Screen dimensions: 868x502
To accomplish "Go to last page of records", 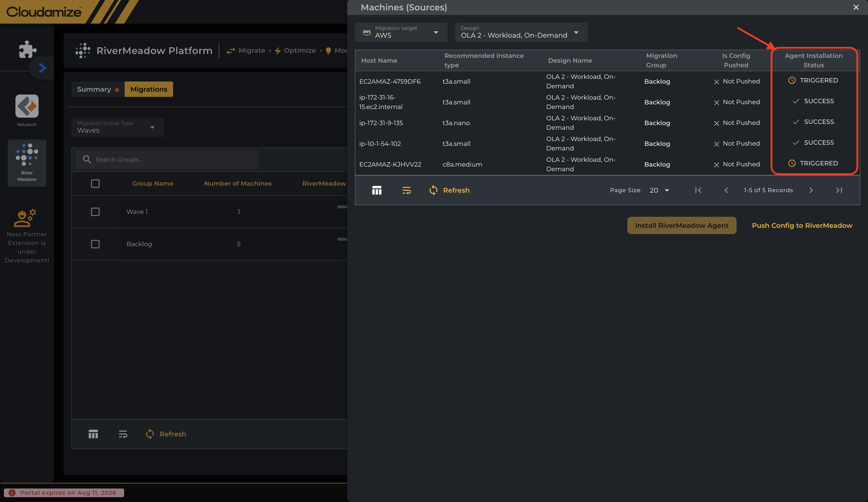I will pos(839,190).
